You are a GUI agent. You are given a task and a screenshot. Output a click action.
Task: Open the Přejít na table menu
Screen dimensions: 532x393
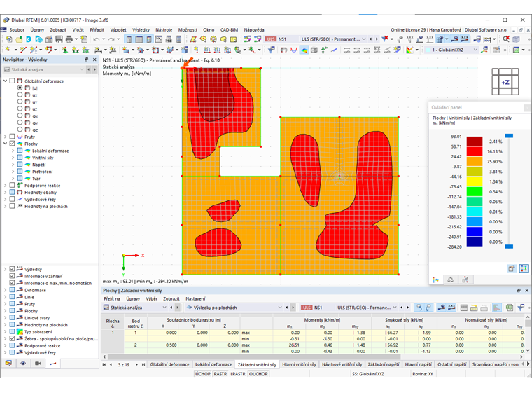[x=112, y=298]
